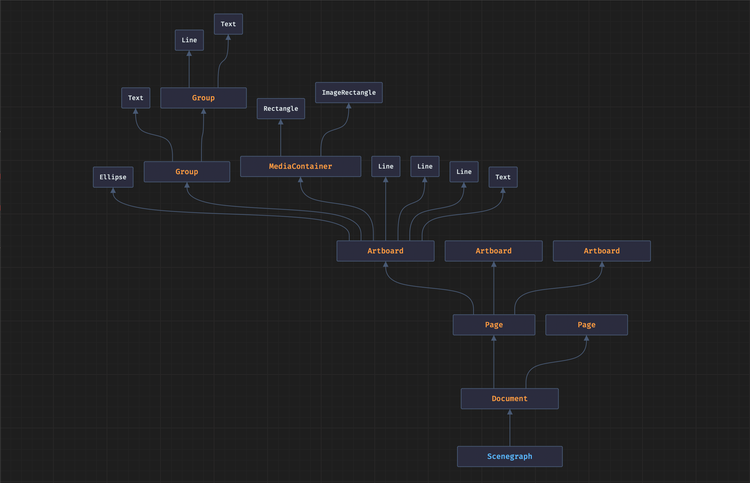Viewport: 750px width, 483px height.
Task: Select the topmost Line node
Action: click(189, 40)
